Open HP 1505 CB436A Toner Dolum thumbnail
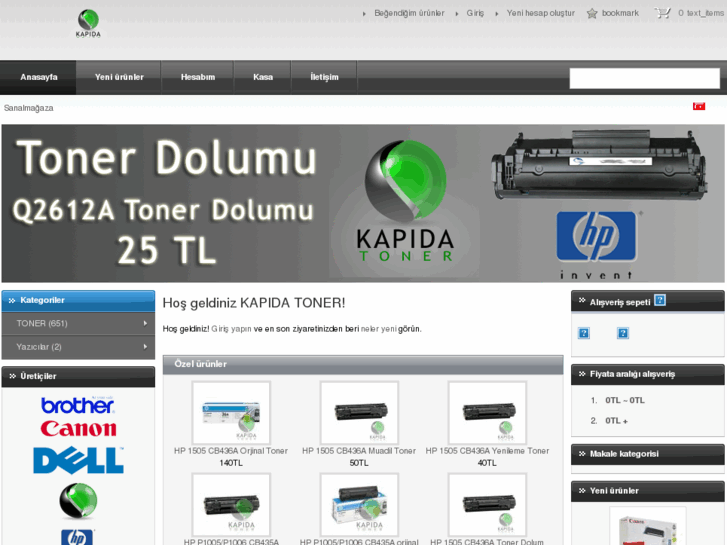727x545 pixels. [x=487, y=505]
